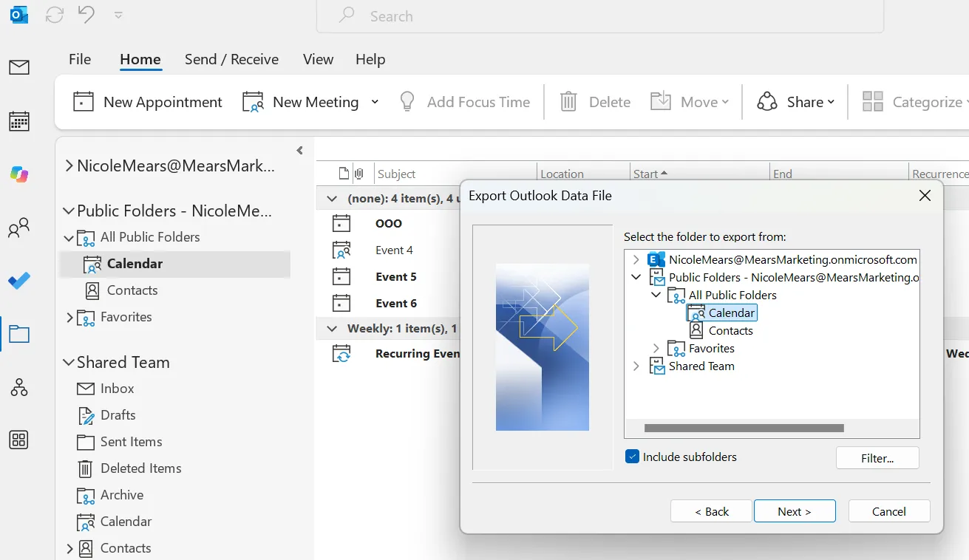The height and width of the screenshot is (560, 969).
Task: Open the To Do checkmark icon
Action: point(19,281)
